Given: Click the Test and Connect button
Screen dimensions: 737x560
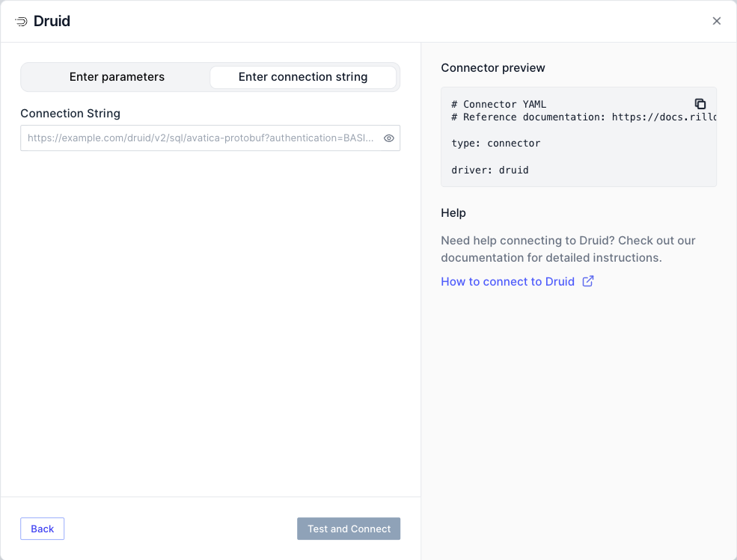Looking at the screenshot, I should point(349,529).
